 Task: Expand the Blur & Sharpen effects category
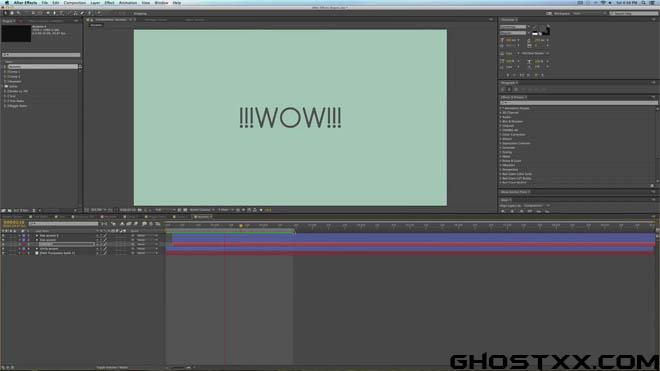point(512,121)
